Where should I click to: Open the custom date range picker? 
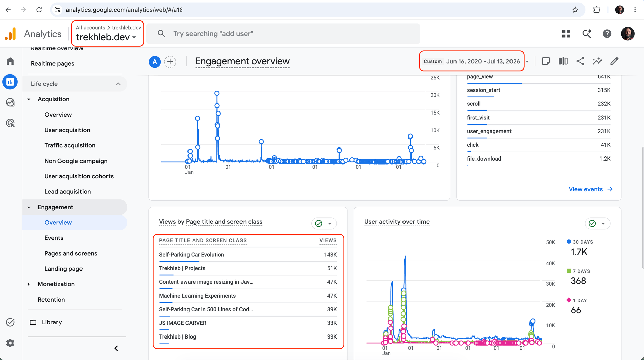[x=472, y=61]
